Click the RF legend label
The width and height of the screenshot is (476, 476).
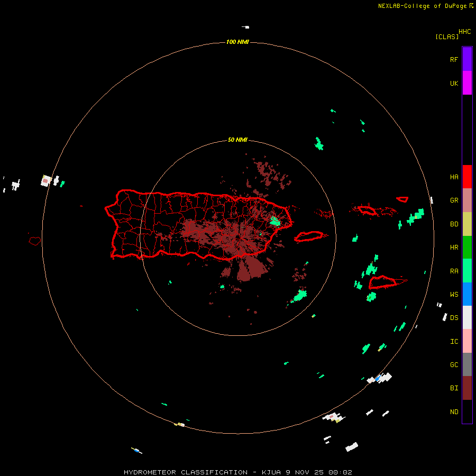(x=454, y=59)
